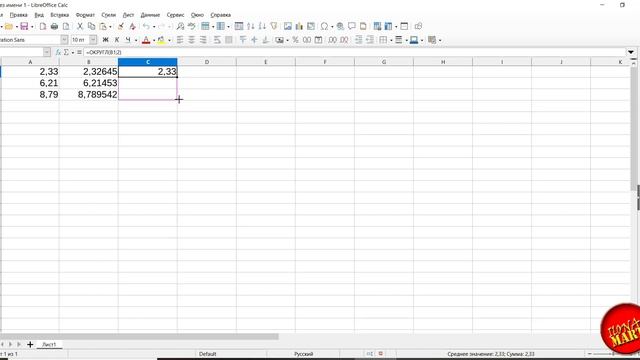Toggle Underline (Ч) formatting
The image size is (640, 360).
[x=128, y=40]
